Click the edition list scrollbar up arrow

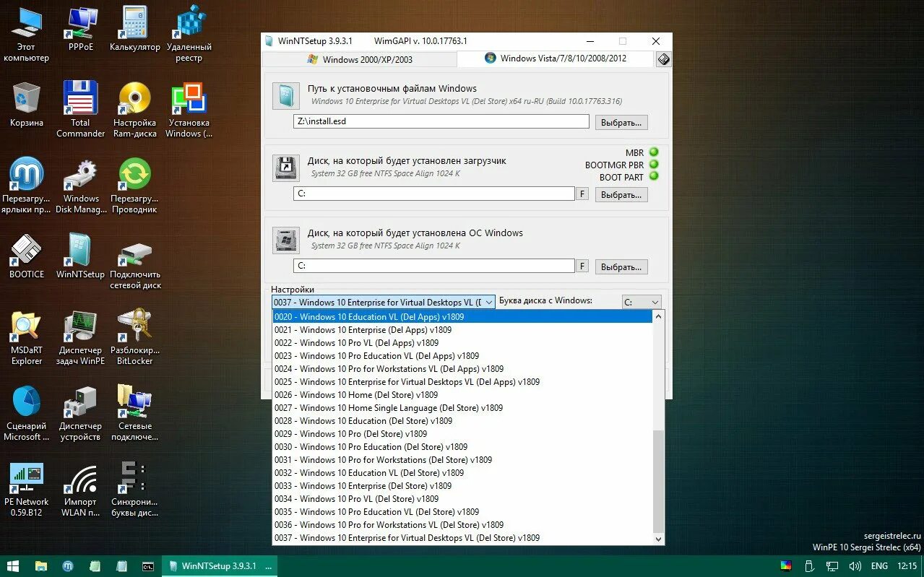(657, 316)
